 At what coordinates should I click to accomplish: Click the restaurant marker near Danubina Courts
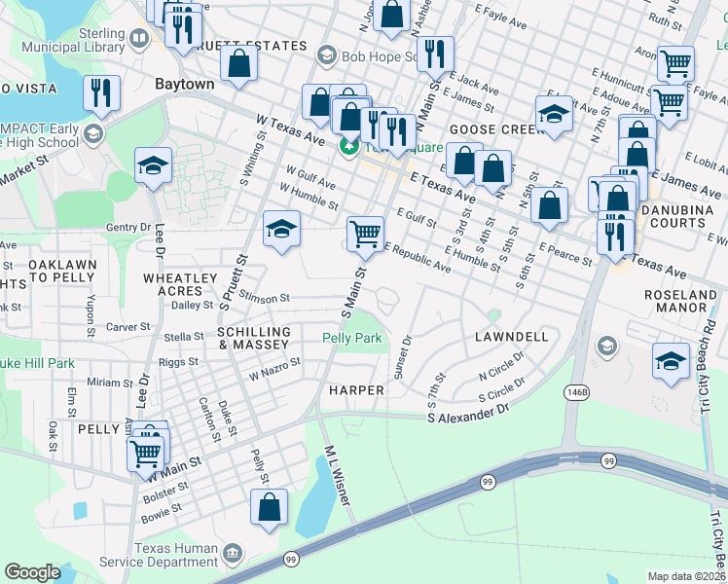pos(616,238)
